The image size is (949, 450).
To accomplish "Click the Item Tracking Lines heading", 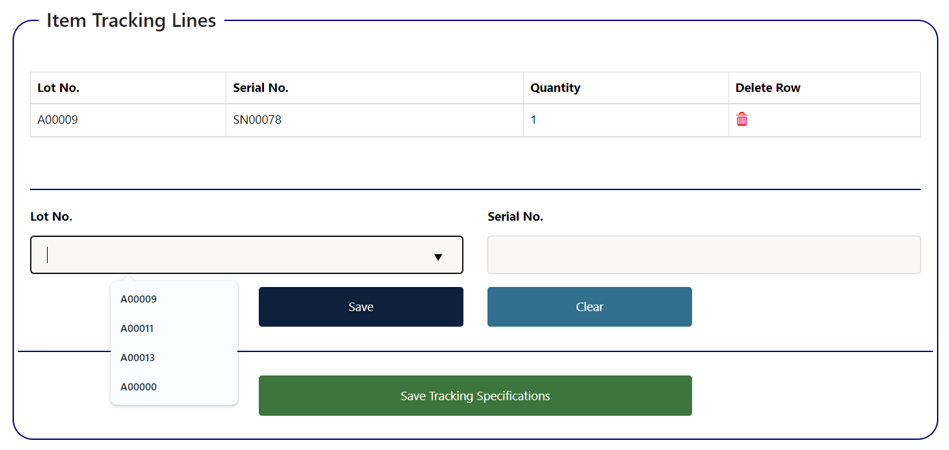I will tap(131, 21).
